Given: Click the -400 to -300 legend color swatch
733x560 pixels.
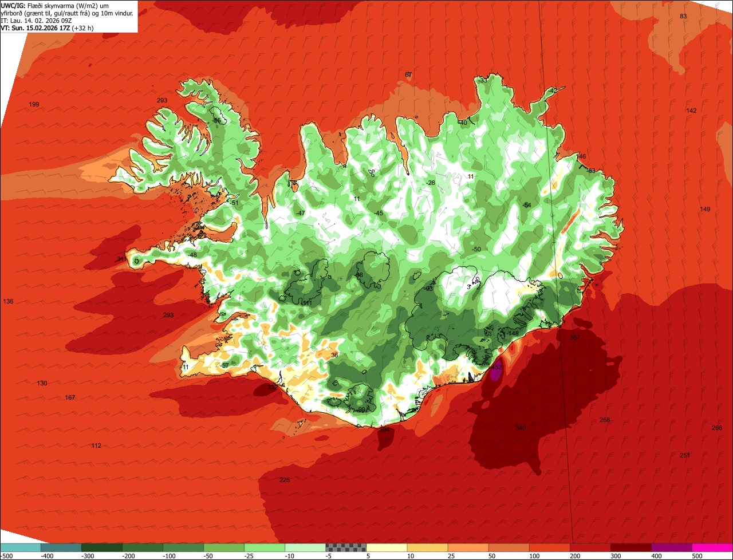Looking at the screenshot, I should click(x=61, y=547).
